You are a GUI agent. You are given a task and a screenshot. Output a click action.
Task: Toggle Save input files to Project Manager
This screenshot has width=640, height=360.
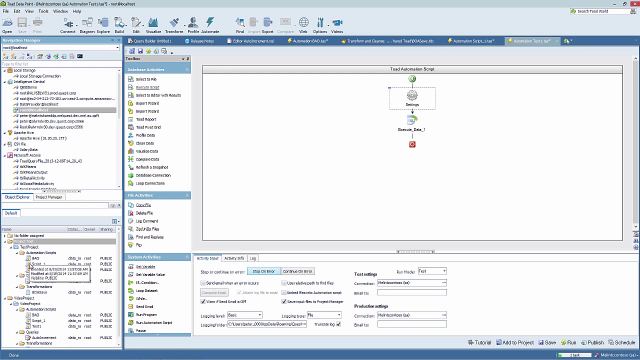tap(284, 302)
